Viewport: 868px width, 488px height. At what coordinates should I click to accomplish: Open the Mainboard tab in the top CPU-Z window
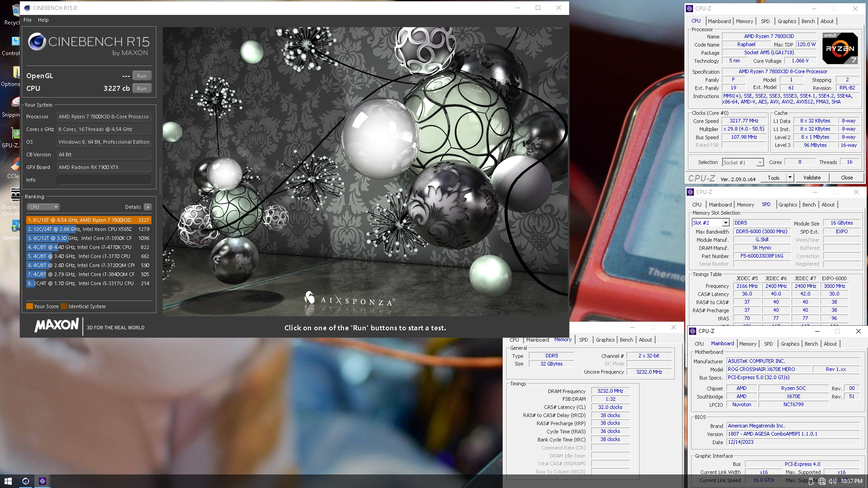719,21
